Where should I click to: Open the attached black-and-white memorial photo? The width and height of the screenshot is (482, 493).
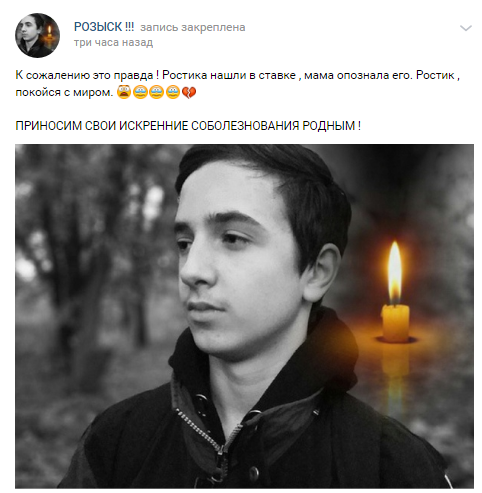[244, 316]
